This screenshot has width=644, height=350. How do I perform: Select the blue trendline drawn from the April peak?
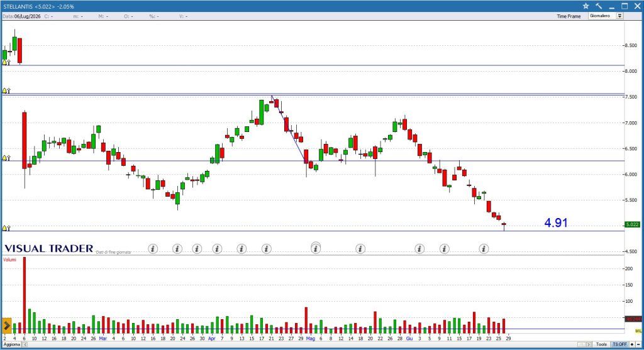288,129
